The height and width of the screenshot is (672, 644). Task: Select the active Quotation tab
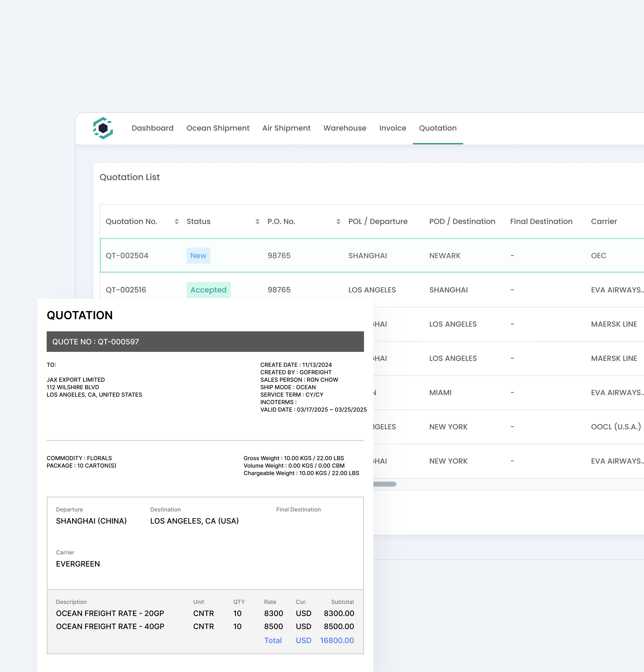(438, 128)
